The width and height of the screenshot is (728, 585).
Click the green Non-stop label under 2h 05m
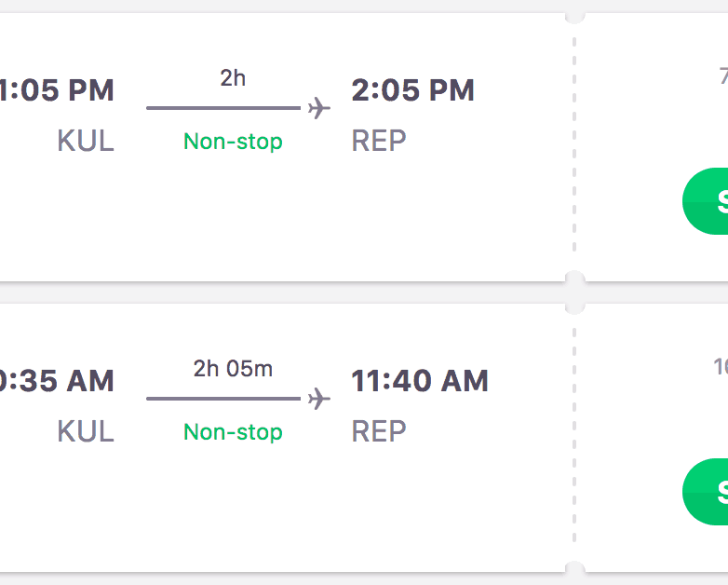click(x=233, y=432)
